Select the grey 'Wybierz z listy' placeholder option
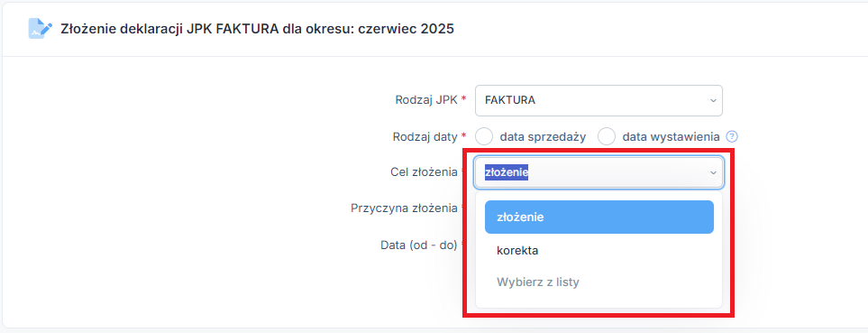The width and height of the screenshot is (868, 333). [599, 282]
